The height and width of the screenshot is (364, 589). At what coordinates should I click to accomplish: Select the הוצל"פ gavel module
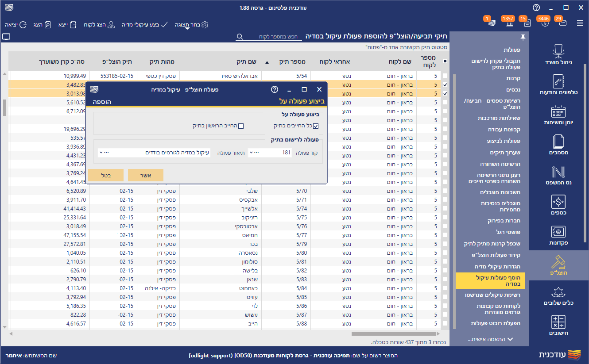(558, 265)
